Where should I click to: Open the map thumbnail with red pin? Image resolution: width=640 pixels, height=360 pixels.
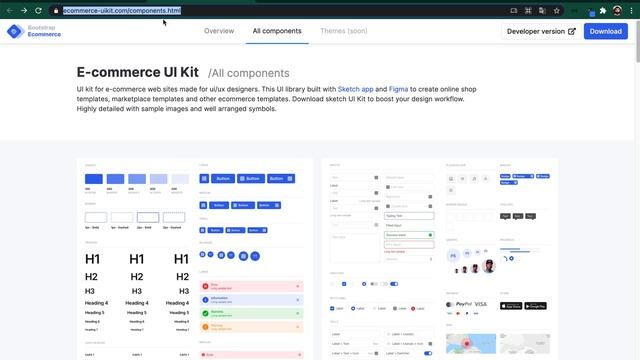tap(471, 344)
